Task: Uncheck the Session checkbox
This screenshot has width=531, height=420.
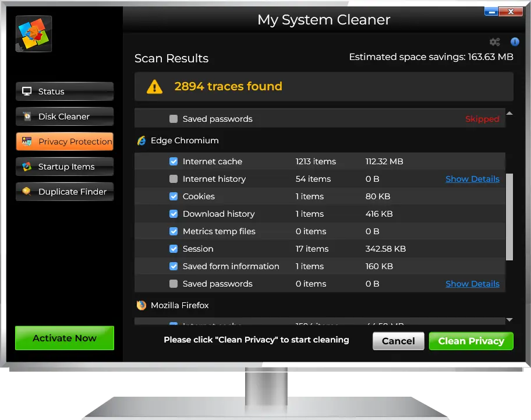Action: [x=174, y=249]
